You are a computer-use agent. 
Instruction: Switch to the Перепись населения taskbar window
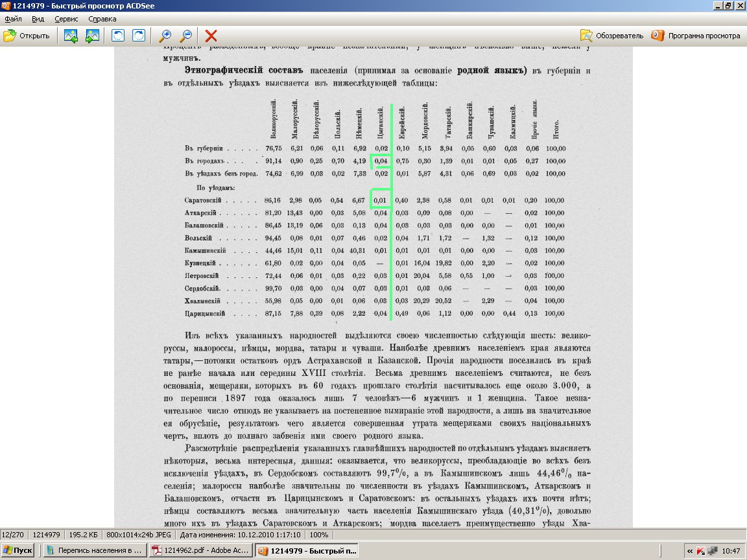(94, 550)
